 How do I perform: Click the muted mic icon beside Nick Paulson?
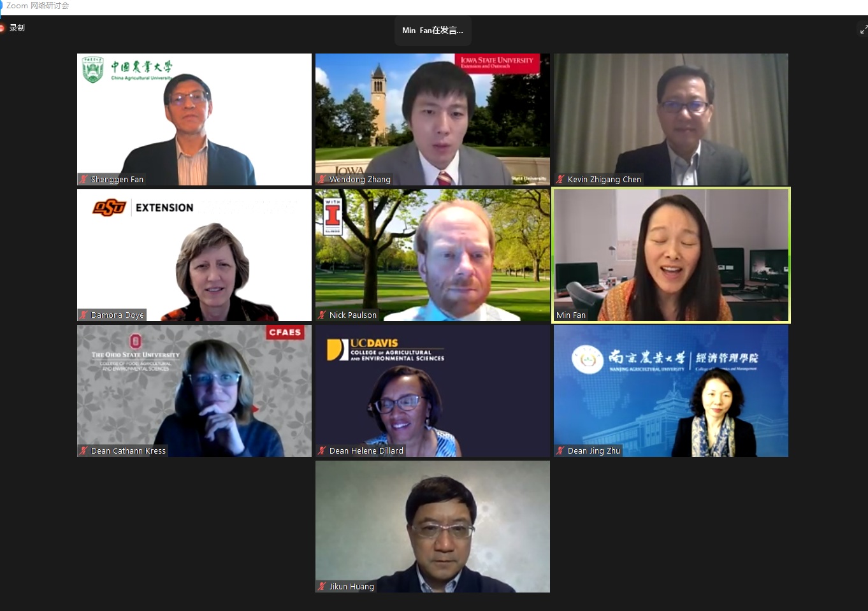coord(322,315)
